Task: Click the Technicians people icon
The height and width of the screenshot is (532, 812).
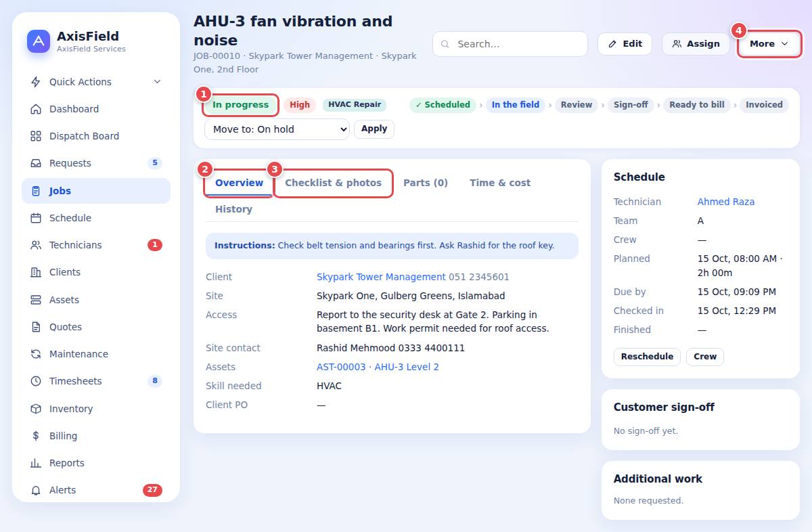Action: pyautogui.click(x=36, y=245)
